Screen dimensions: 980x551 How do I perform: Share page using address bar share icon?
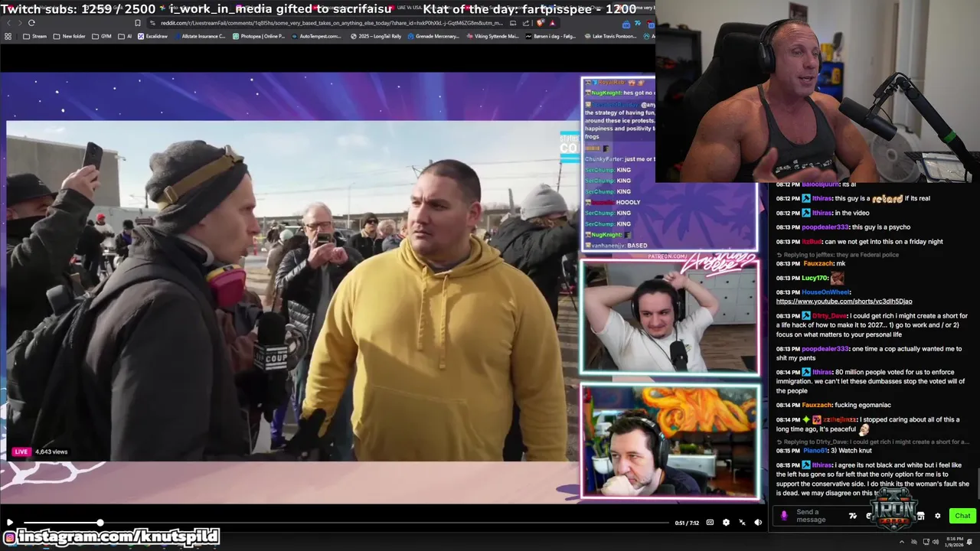(x=526, y=23)
